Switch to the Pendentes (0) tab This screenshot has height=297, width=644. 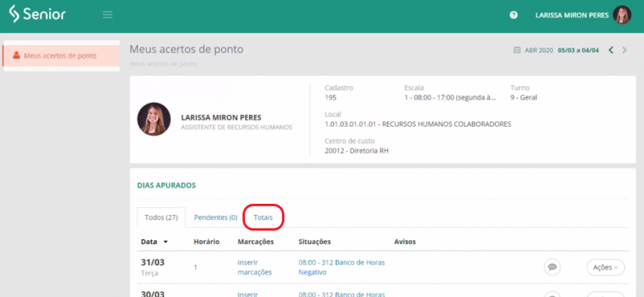click(216, 218)
